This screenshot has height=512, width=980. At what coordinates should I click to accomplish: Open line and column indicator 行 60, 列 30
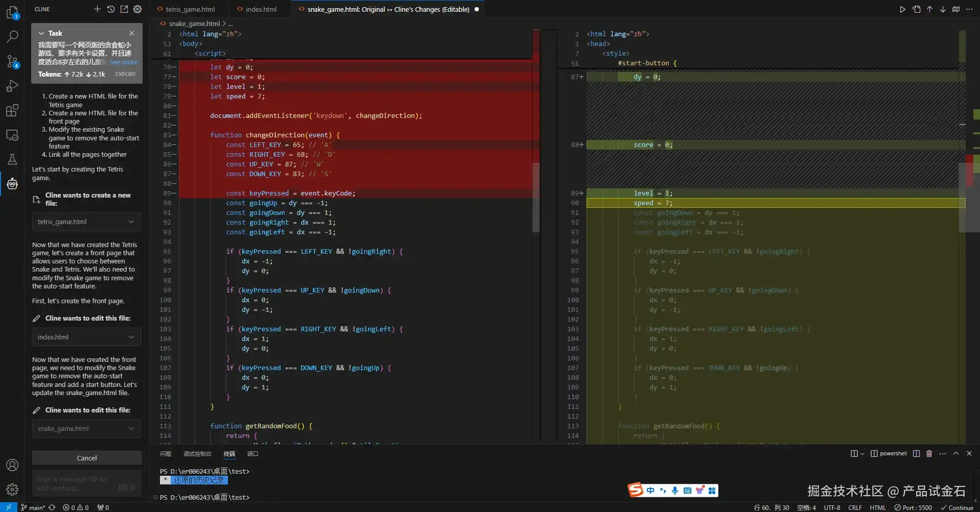tap(772, 508)
